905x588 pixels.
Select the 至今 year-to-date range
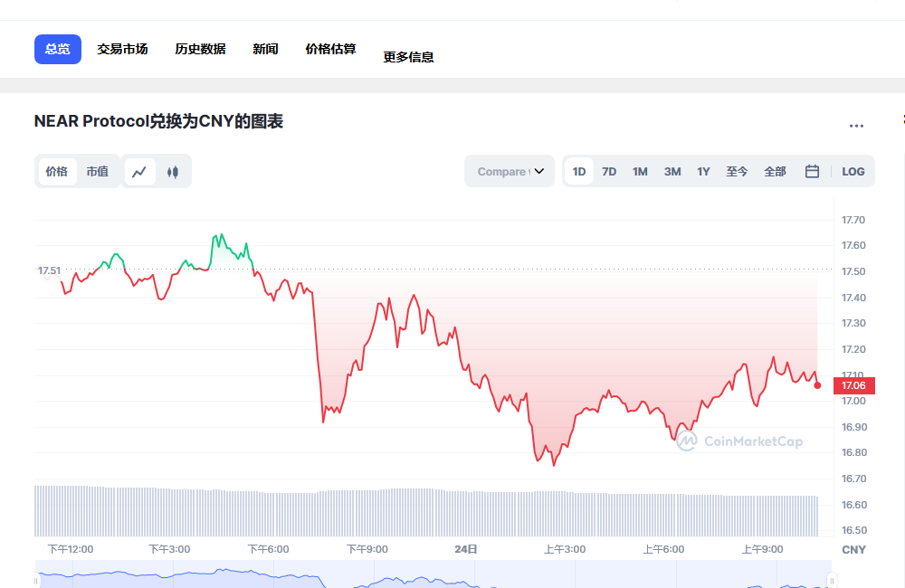737,171
